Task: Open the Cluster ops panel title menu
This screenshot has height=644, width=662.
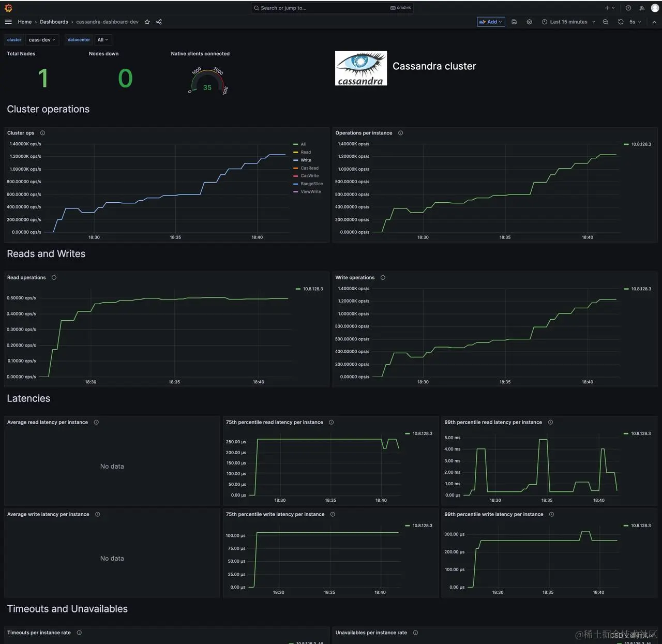Action: point(21,133)
